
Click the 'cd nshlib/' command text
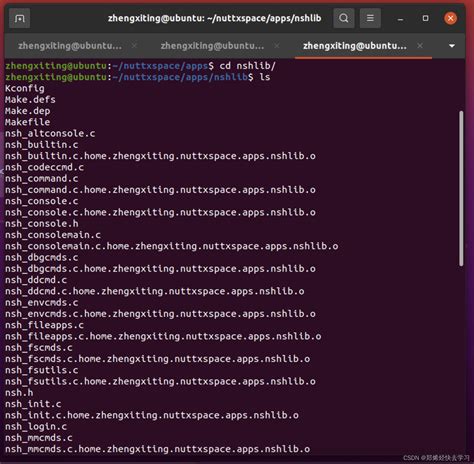pyautogui.click(x=248, y=66)
